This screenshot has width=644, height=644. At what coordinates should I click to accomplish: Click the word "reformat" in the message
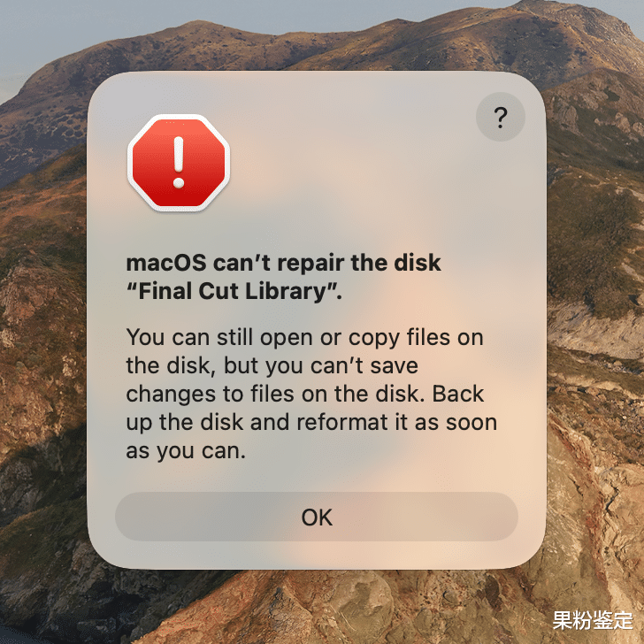pyautogui.click(x=341, y=422)
